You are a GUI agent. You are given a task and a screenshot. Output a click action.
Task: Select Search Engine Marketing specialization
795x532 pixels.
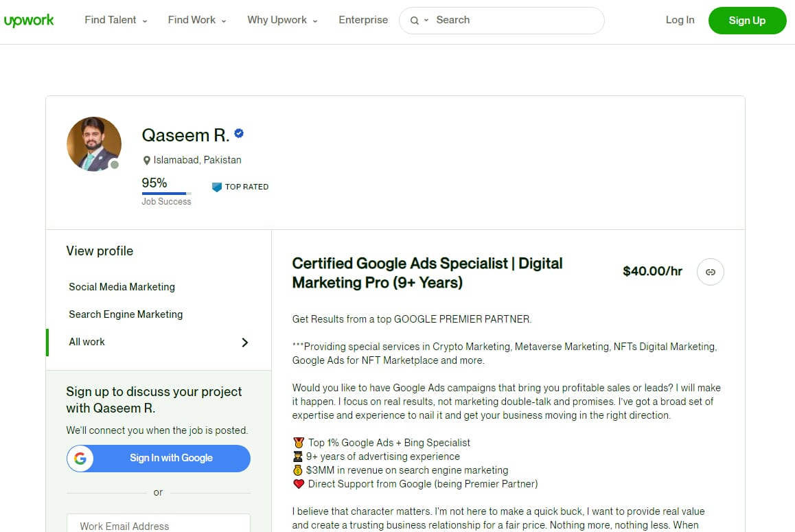point(126,314)
